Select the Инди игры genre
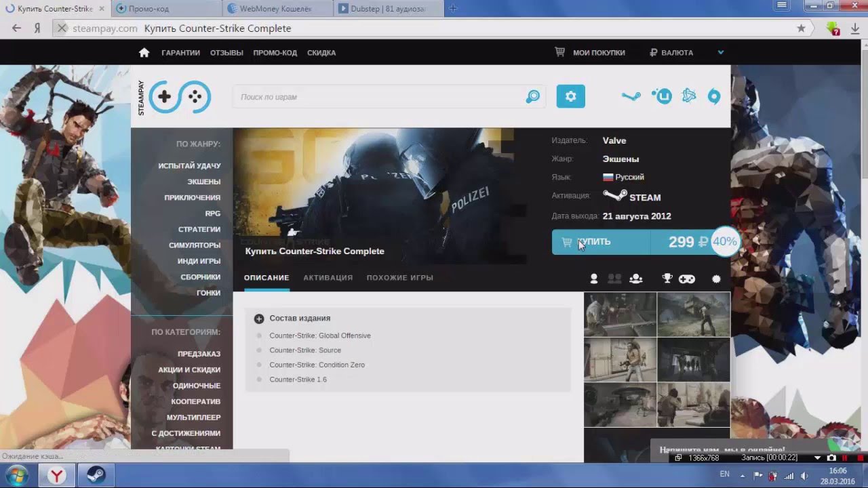The height and width of the screenshot is (488, 868). [x=199, y=261]
